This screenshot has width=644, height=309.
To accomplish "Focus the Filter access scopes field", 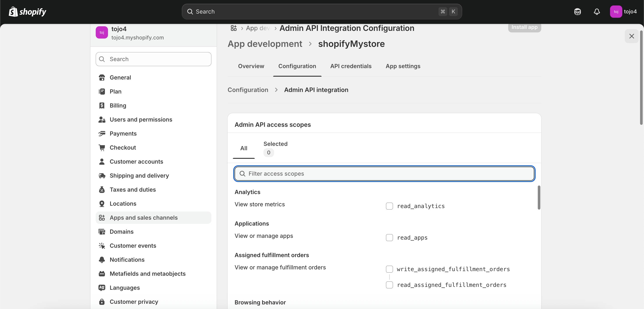I will pyautogui.click(x=384, y=173).
